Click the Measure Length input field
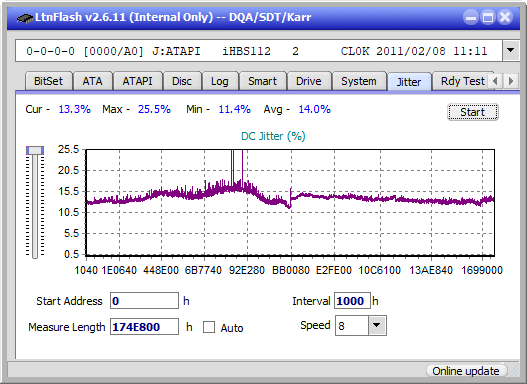Viewport: 527px width, 384px height. point(145,327)
